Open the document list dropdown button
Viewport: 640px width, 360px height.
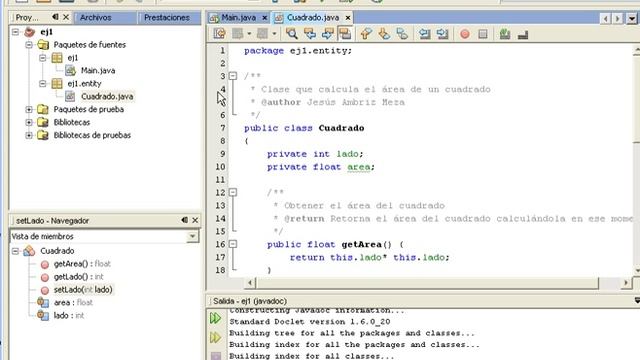tap(631, 18)
